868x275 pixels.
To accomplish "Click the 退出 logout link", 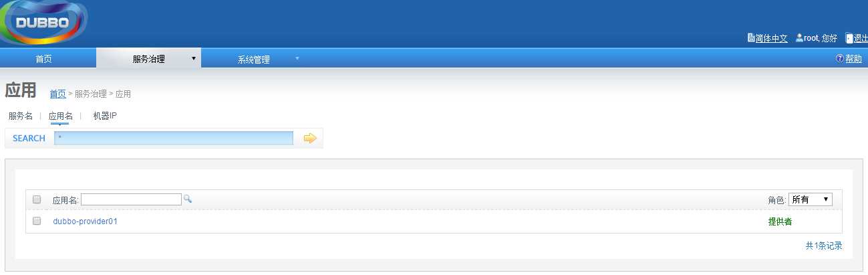I will [861, 39].
